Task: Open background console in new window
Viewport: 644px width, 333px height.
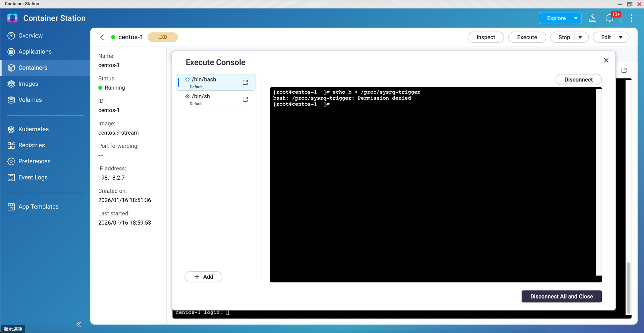Action: pos(624,70)
